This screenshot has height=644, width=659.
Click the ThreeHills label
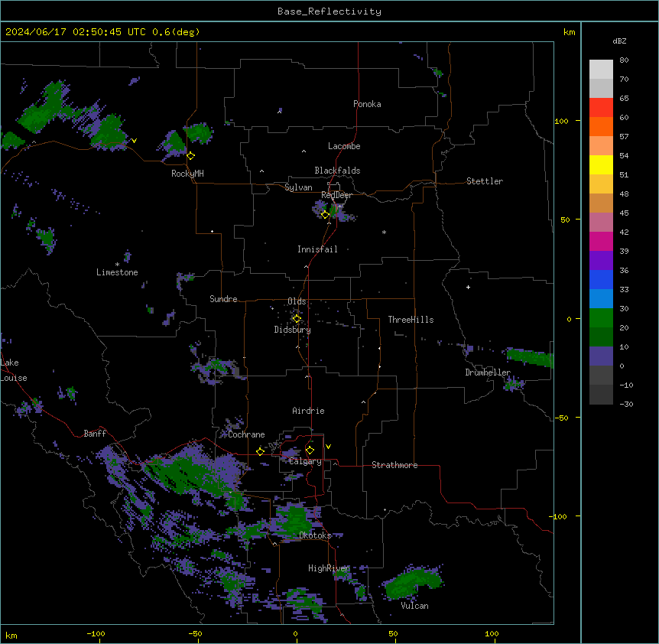point(411,320)
